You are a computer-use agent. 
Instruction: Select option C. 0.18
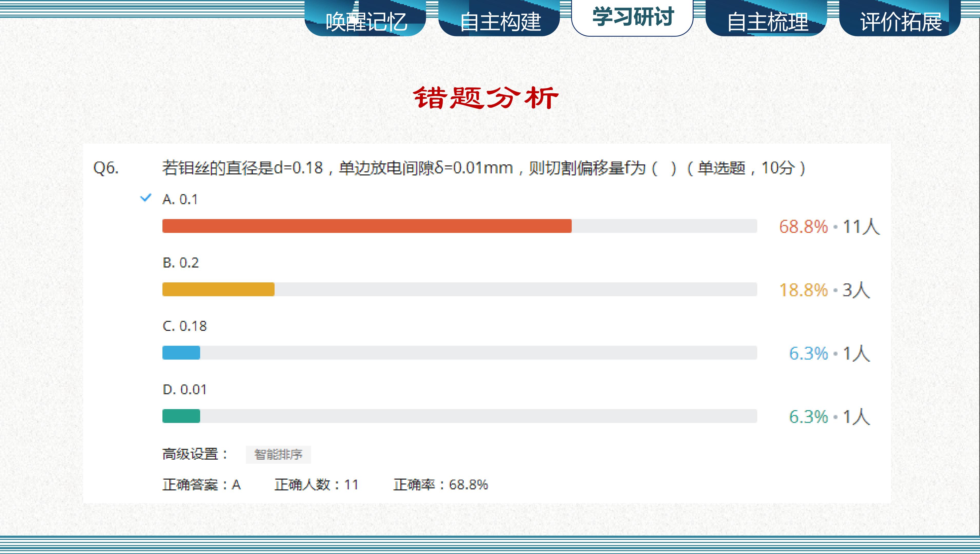185,326
